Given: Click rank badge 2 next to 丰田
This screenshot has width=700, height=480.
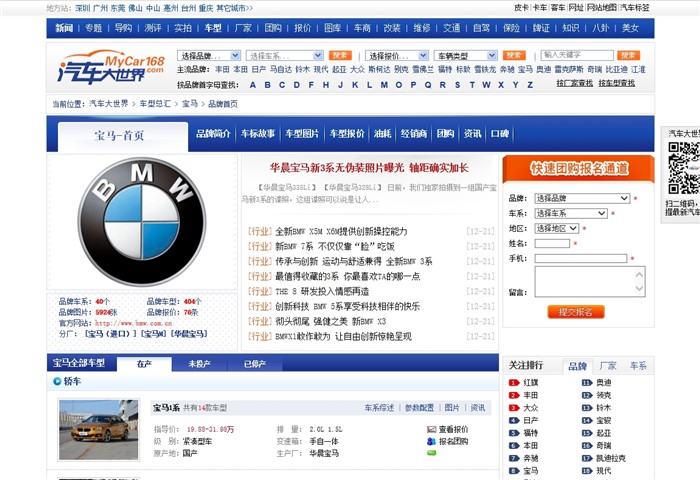Looking at the screenshot, I should pyautogui.click(x=514, y=395).
